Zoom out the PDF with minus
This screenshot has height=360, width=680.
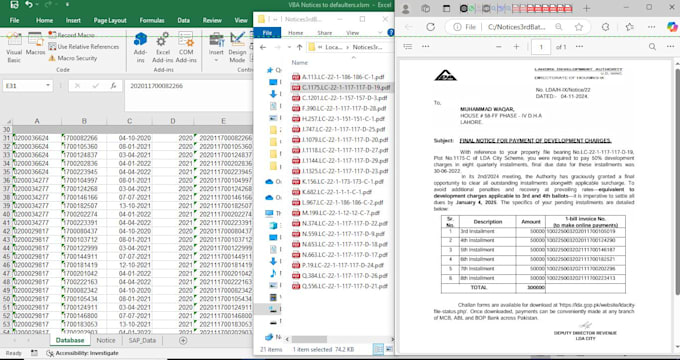[499, 46]
